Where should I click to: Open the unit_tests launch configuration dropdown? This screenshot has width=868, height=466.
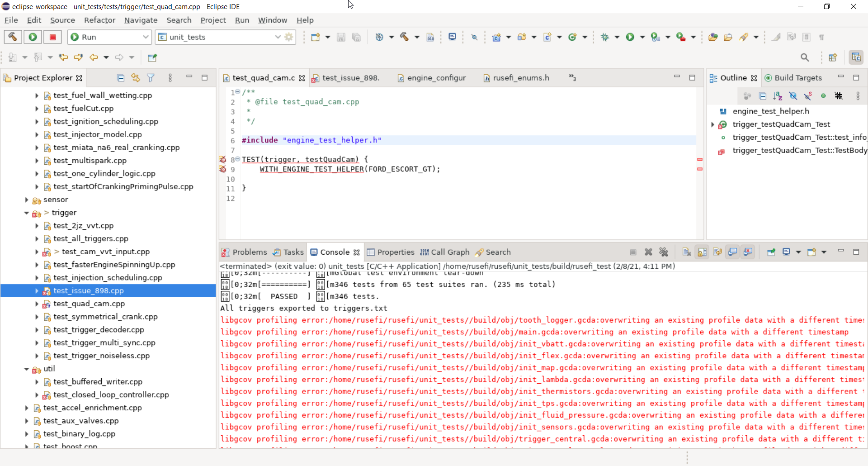point(278,37)
